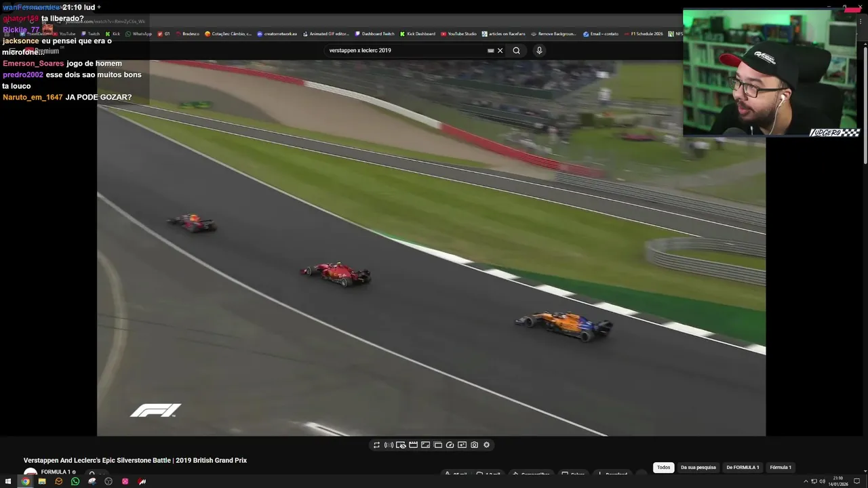The image size is (868, 488).
Task: Open the Cotações Câmbio bookmark
Action: tap(229, 34)
